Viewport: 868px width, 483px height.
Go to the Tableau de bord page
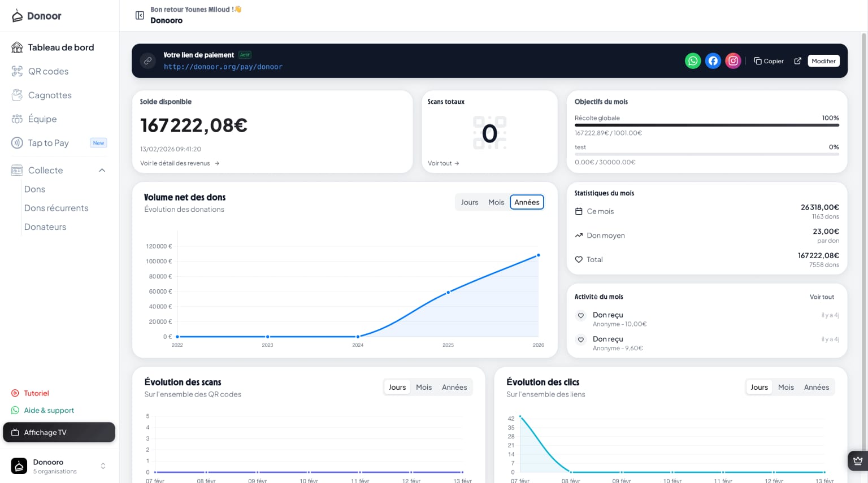pos(61,47)
